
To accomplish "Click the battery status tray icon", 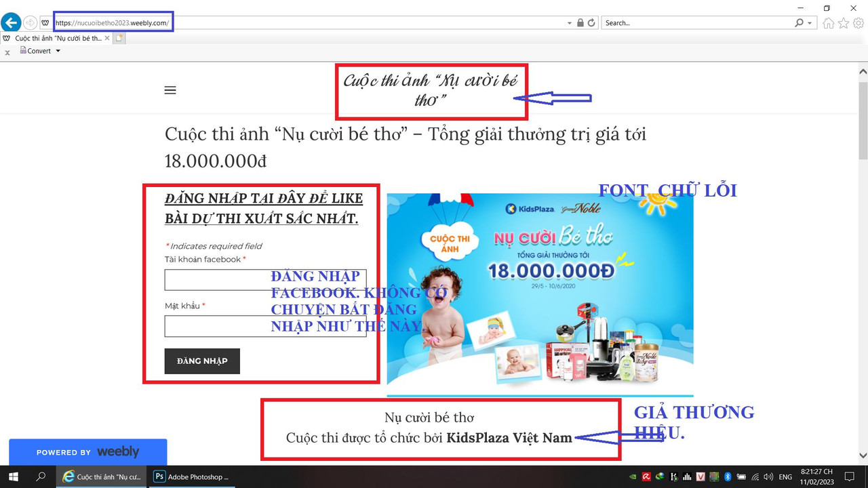I will click(741, 477).
